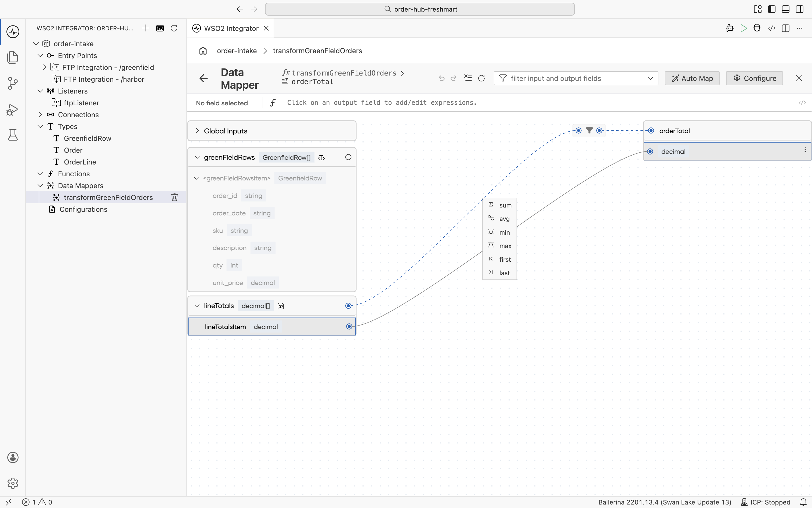Image resolution: width=812 pixels, height=508 pixels.
Task: Redo the mapping change
Action: 454,78
